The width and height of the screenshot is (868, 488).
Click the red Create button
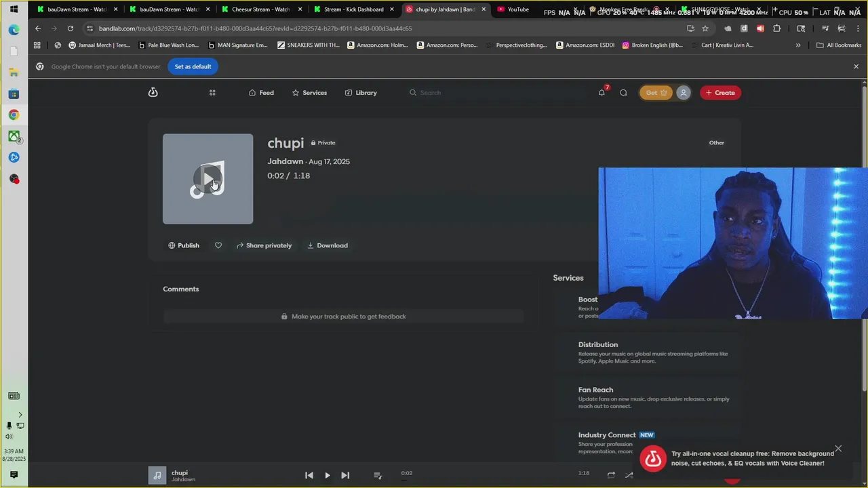pos(720,93)
